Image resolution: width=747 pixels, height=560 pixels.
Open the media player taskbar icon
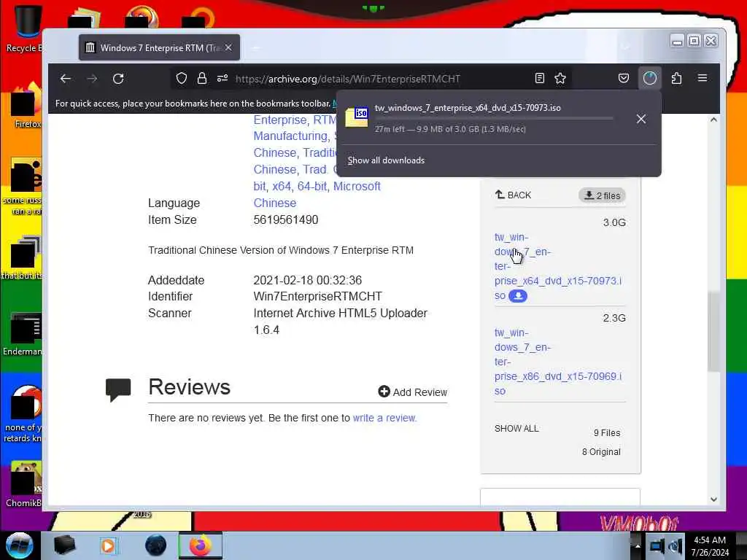[x=108, y=545]
